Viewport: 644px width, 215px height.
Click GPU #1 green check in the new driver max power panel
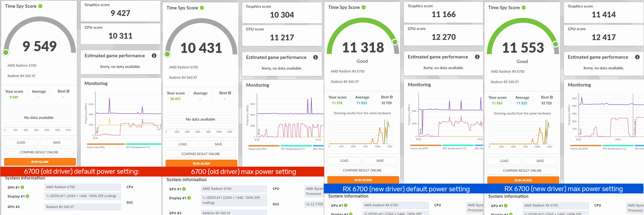[x=505, y=206]
